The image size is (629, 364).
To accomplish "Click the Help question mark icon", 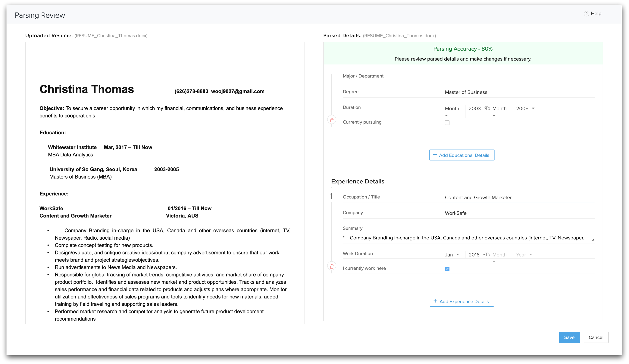I will click(586, 14).
